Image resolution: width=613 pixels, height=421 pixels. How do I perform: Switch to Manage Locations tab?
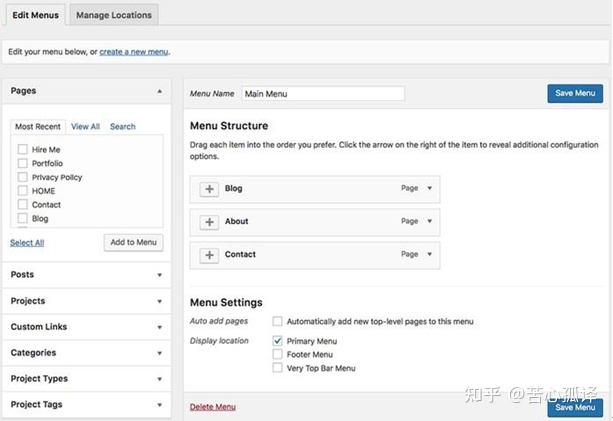click(x=115, y=15)
